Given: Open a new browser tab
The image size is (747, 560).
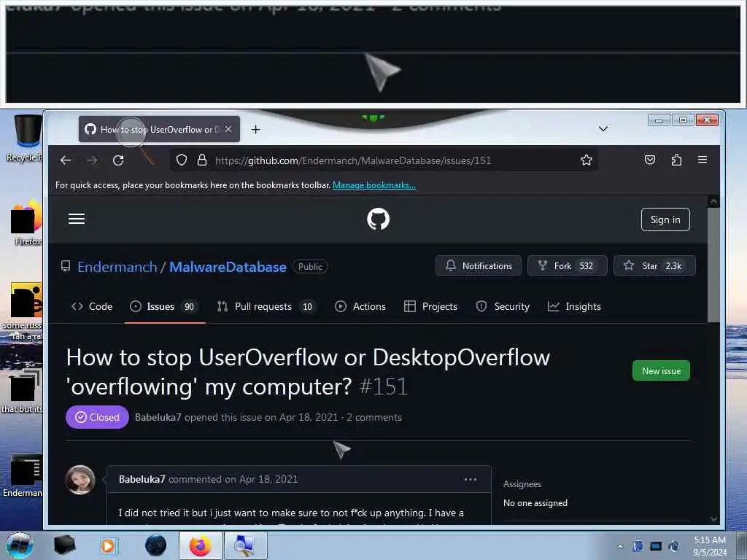Looking at the screenshot, I should (256, 130).
